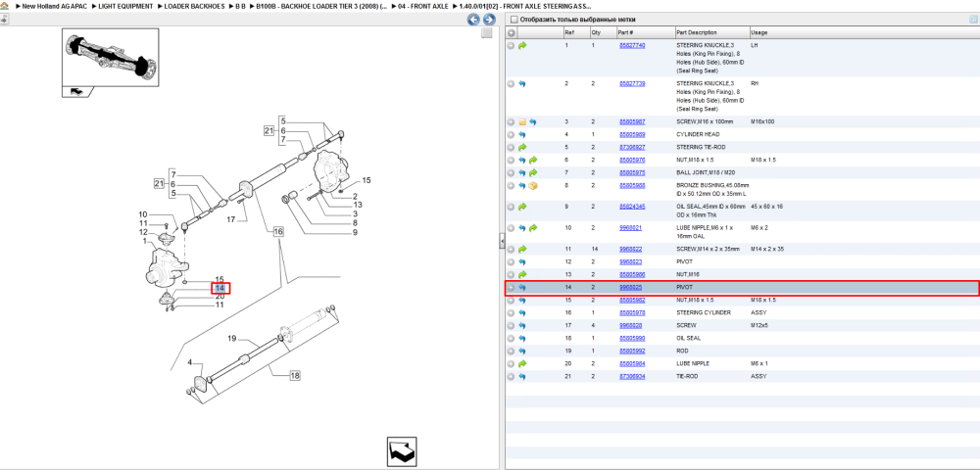Click the add circle on the CYLINDER HEAD row
Image resolution: width=980 pixels, height=470 pixels.
(512, 134)
